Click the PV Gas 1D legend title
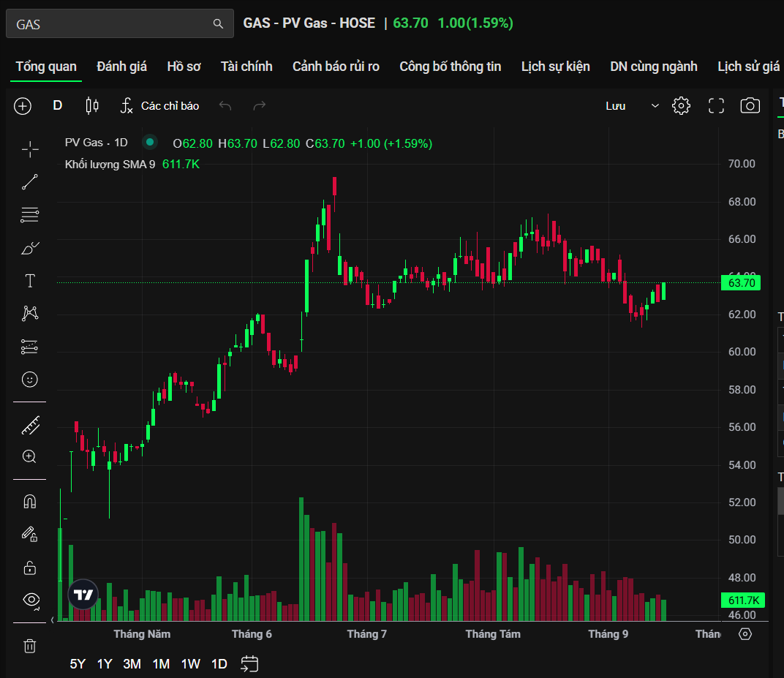The image size is (784, 678). (96, 143)
